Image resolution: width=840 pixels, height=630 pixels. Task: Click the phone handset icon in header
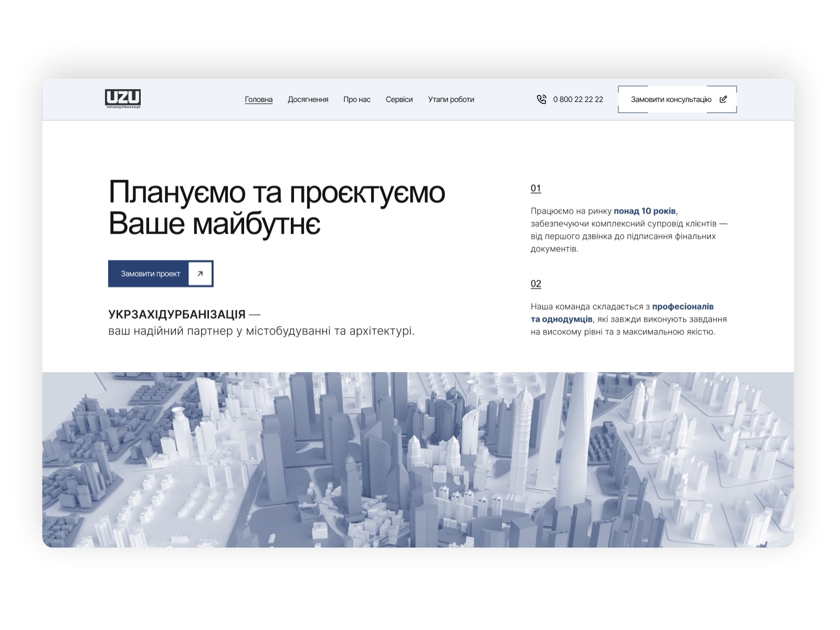[542, 99]
